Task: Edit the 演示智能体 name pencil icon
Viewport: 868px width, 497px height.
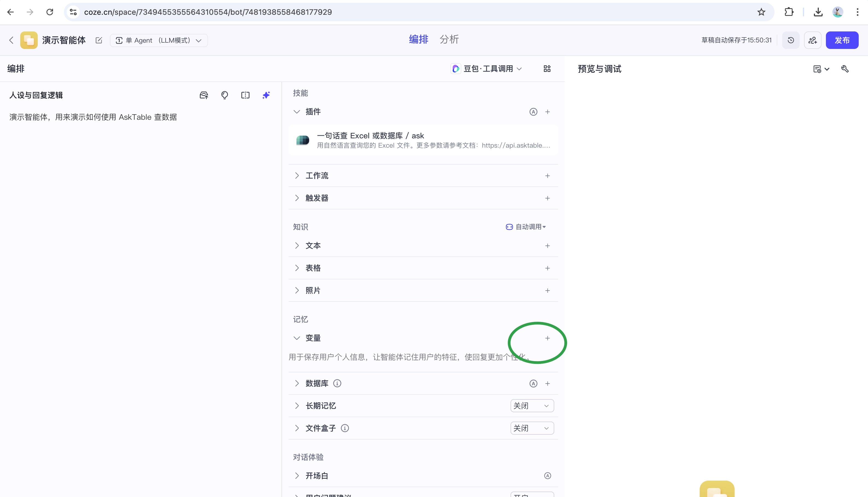Action: [99, 40]
